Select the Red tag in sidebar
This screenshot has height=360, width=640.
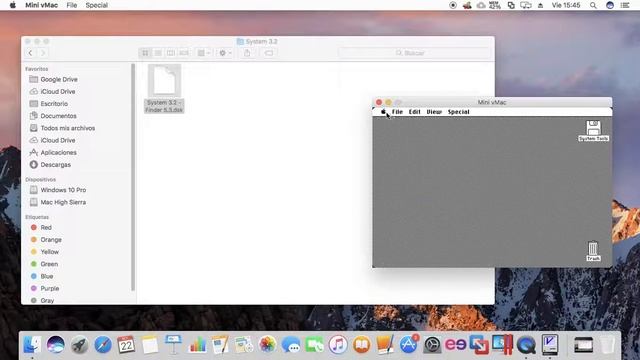pyautogui.click(x=41, y=227)
